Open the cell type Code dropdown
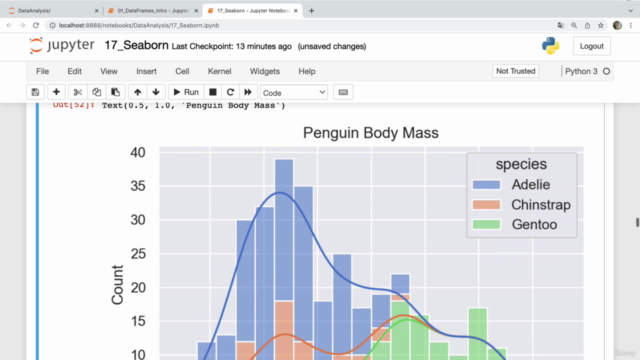The height and width of the screenshot is (360, 640). [294, 93]
